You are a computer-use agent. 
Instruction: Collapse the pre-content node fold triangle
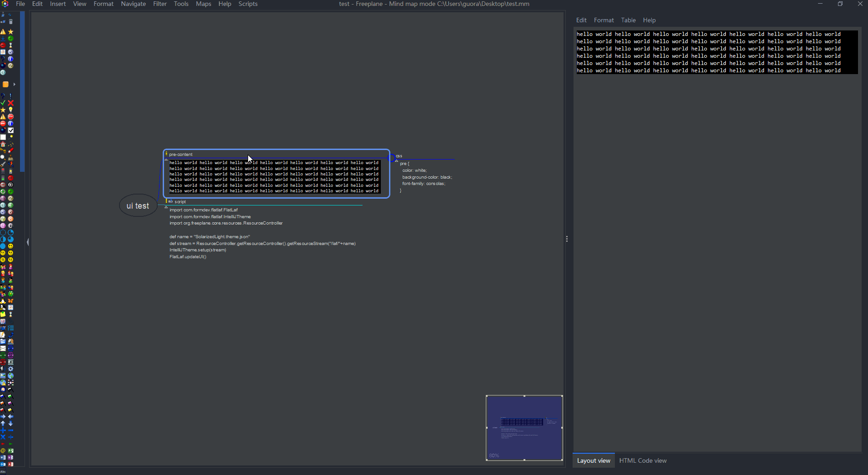pyautogui.click(x=167, y=160)
